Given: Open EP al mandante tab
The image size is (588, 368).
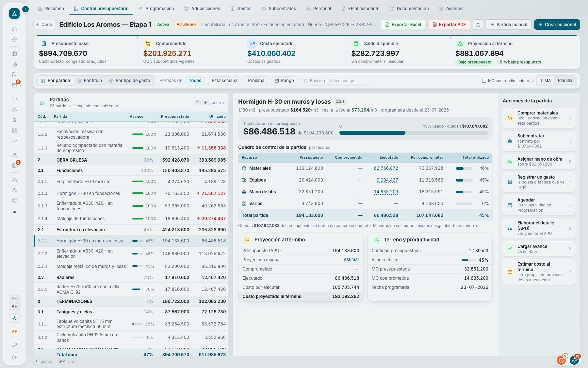Looking at the screenshot, I should pyautogui.click(x=360, y=9).
